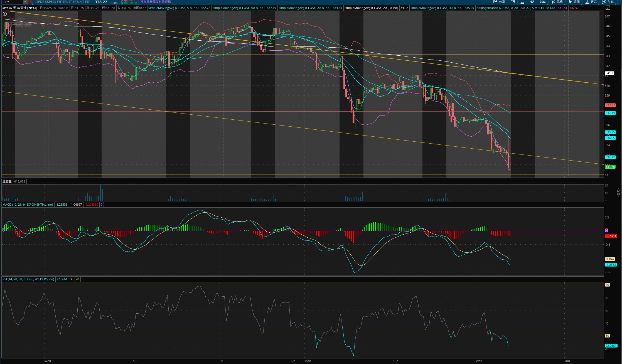Open the chart info box icon

pyautogui.click(x=513, y=2)
